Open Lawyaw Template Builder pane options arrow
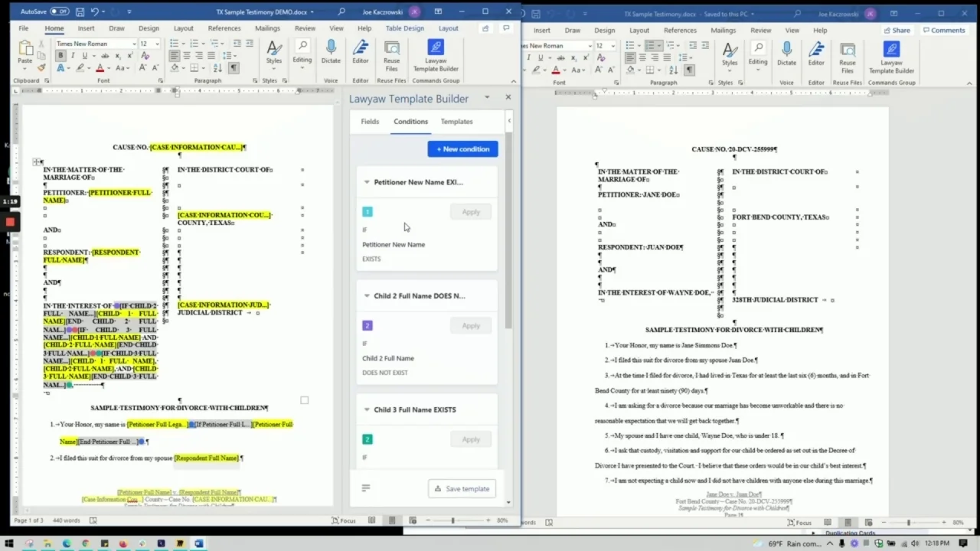Screen dimensions: 980x551 (x=487, y=98)
